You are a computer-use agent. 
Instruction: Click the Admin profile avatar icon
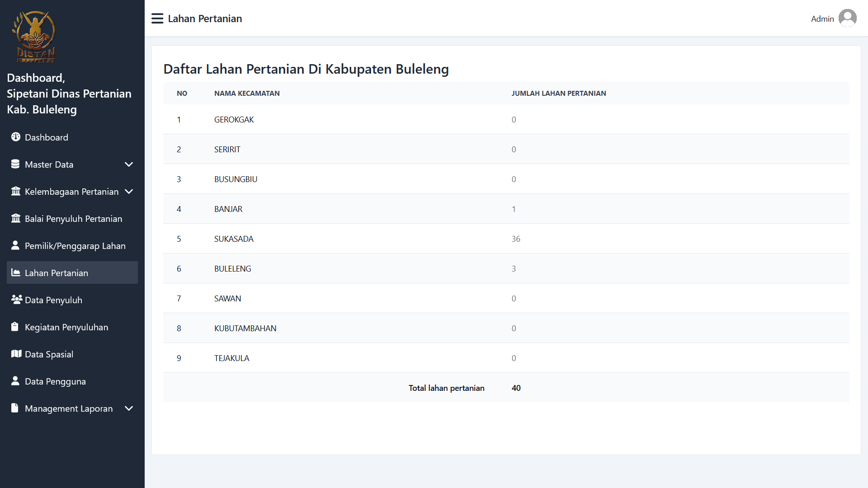point(847,19)
